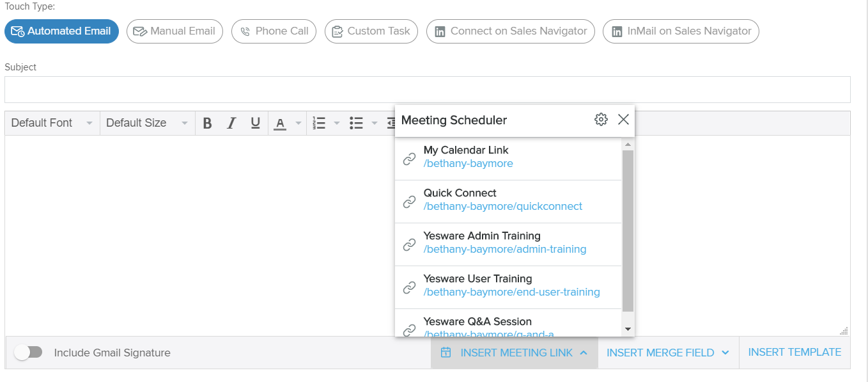Viewport: 868px width, 382px height.
Task: Open Meeting Scheduler settings gear
Action: tap(601, 120)
